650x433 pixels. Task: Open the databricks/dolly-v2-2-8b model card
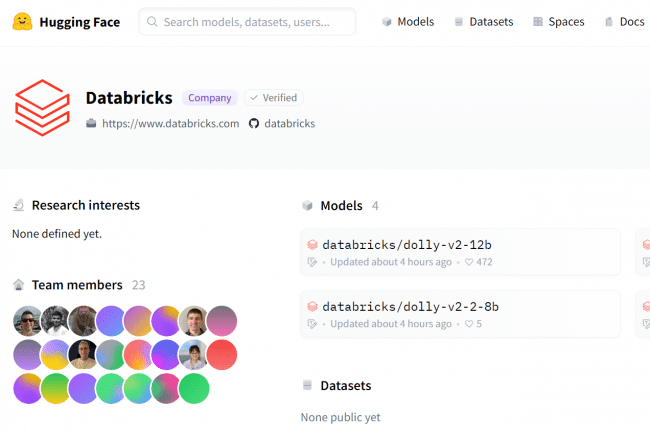[410, 306]
